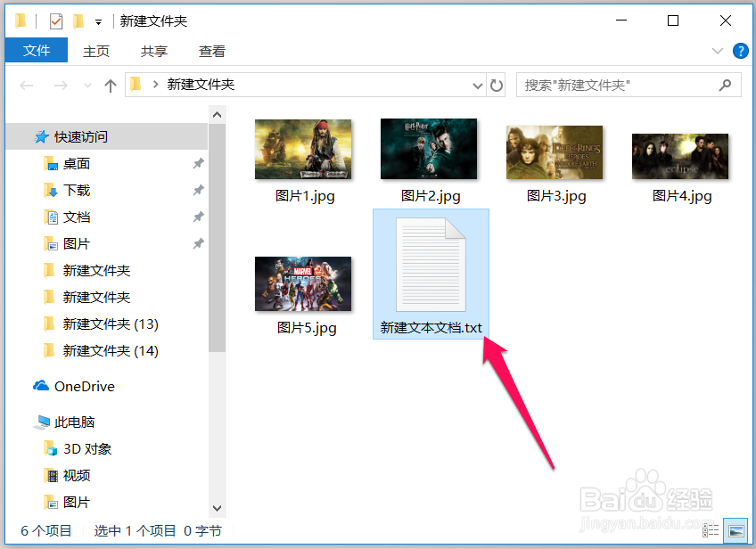
Task: Click the 视频 film folder icon
Action: pos(50,476)
